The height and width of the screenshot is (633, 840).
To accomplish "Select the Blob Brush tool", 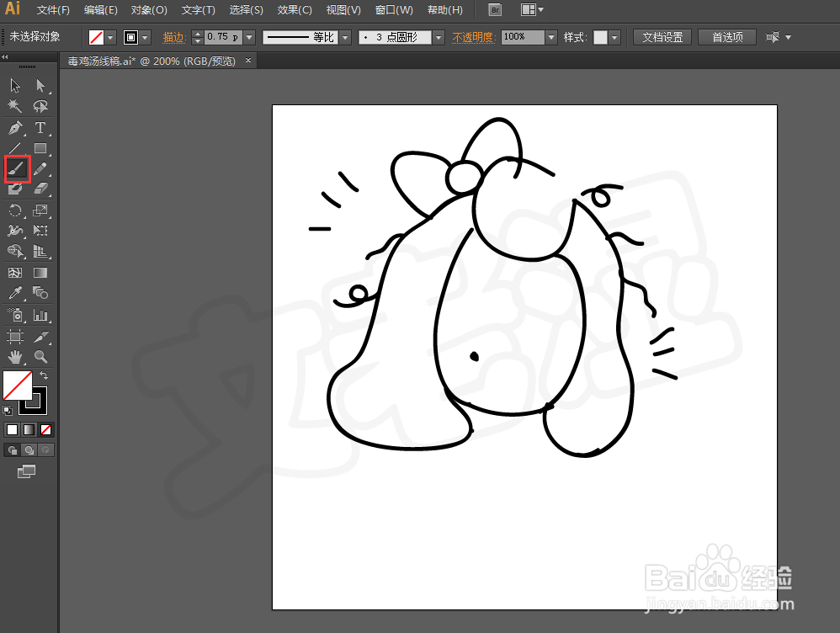I will pyautogui.click(x=15, y=189).
